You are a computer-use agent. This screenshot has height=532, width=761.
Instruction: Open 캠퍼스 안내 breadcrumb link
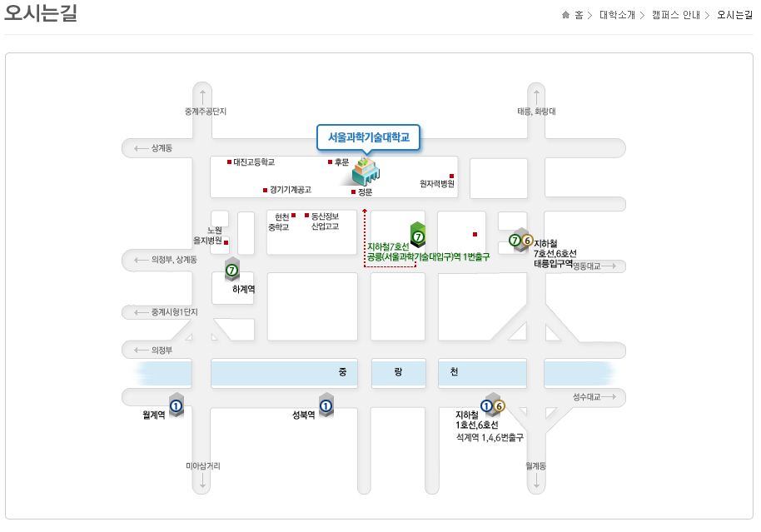(x=675, y=15)
